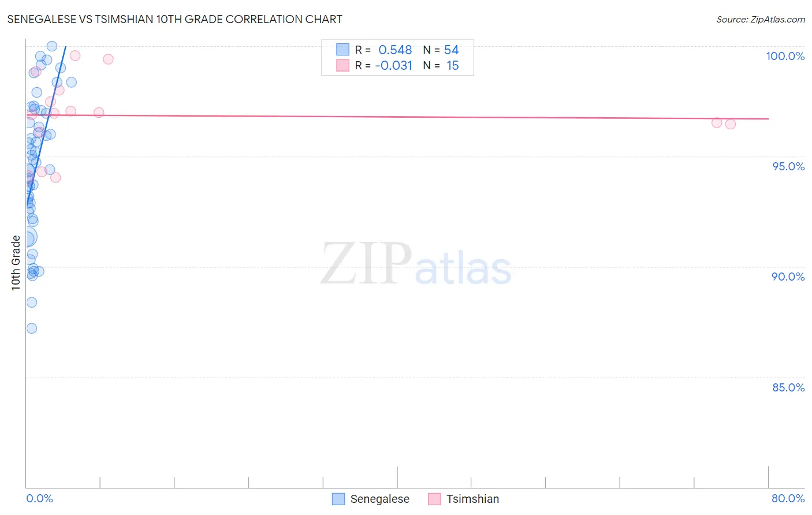Viewport: 812px width, 515px height.
Task: Open the ZipAtlas.com source link
Action: 761,20
